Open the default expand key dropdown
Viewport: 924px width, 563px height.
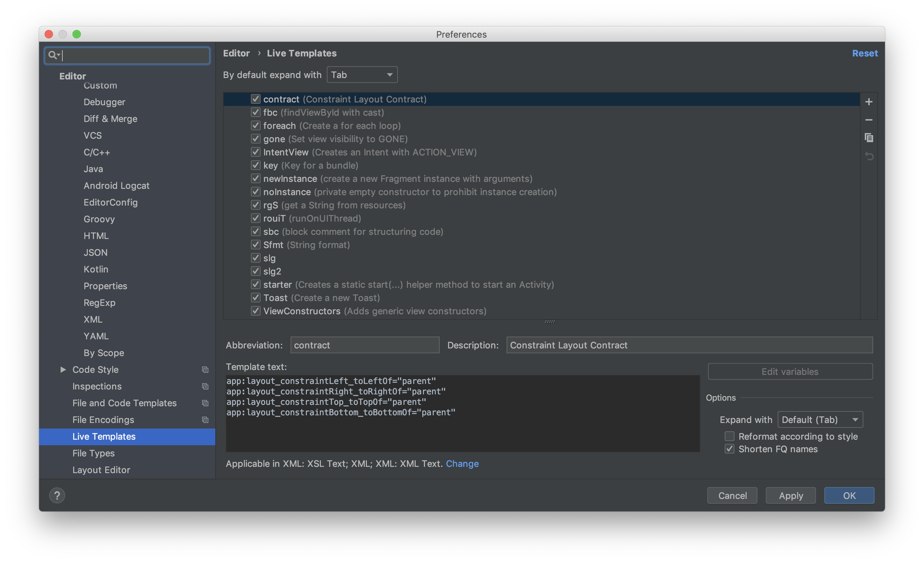pos(362,75)
